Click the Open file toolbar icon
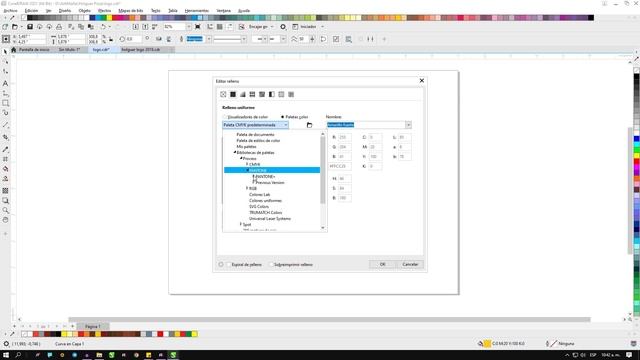 [x=15, y=27]
